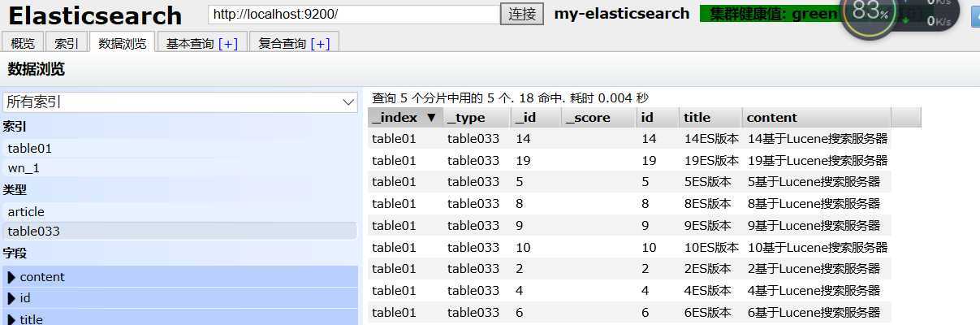The width and height of the screenshot is (980, 325).
Task: Click content cell 10基于Lucene搜索服务器
Action: [817, 247]
